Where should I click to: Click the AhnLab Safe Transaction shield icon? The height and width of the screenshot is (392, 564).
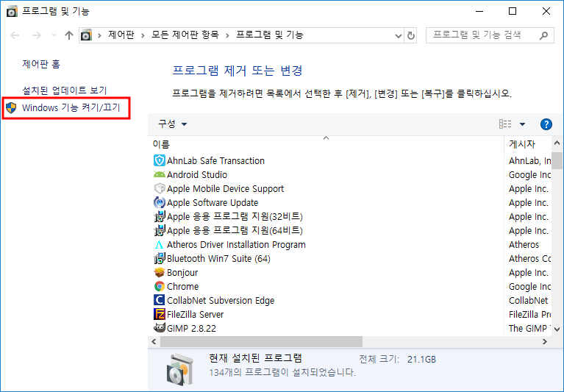tap(160, 160)
